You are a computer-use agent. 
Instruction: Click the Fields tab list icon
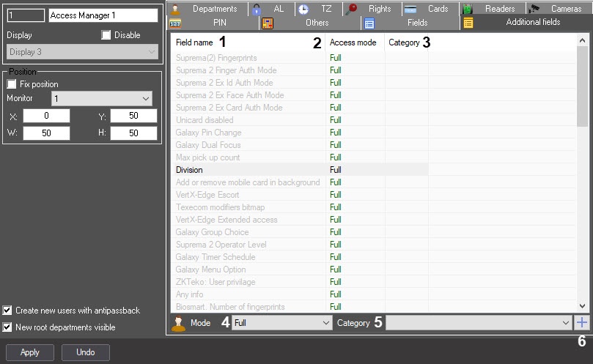pyautogui.click(x=369, y=23)
